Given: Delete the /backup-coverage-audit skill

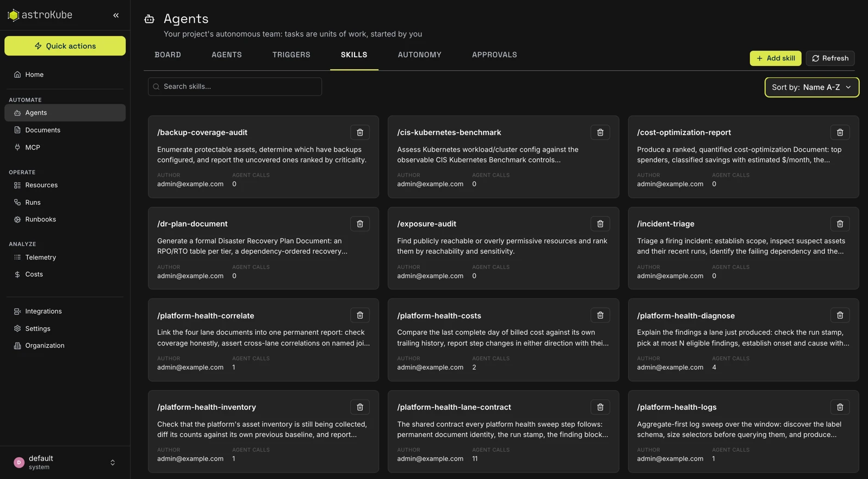Looking at the screenshot, I should [x=360, y=132].
